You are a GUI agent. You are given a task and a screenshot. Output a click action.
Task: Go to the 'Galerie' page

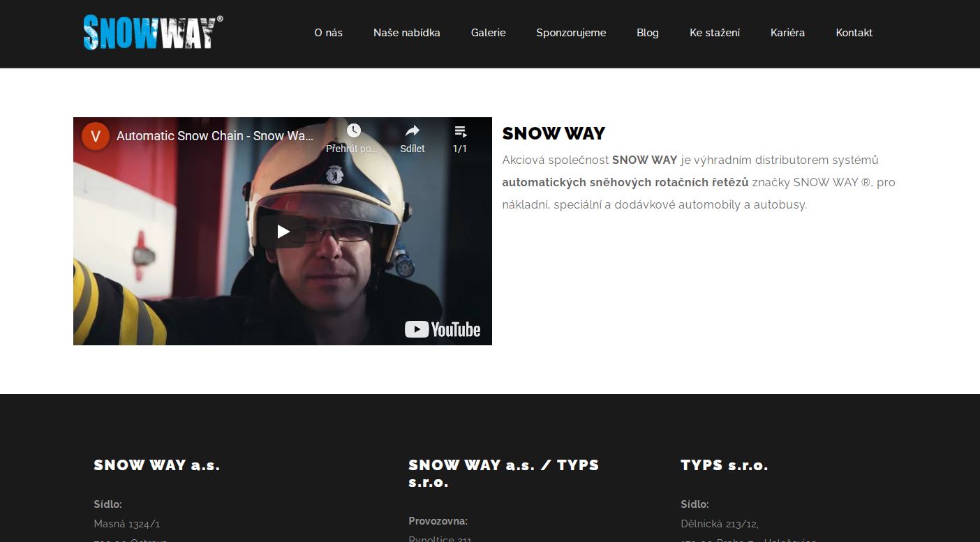point(489,33)
